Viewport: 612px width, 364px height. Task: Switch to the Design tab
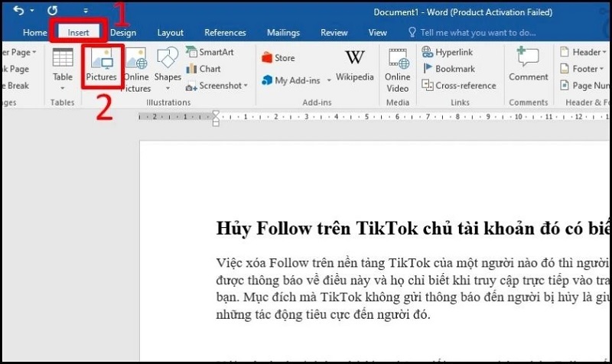tap(122, 33)
